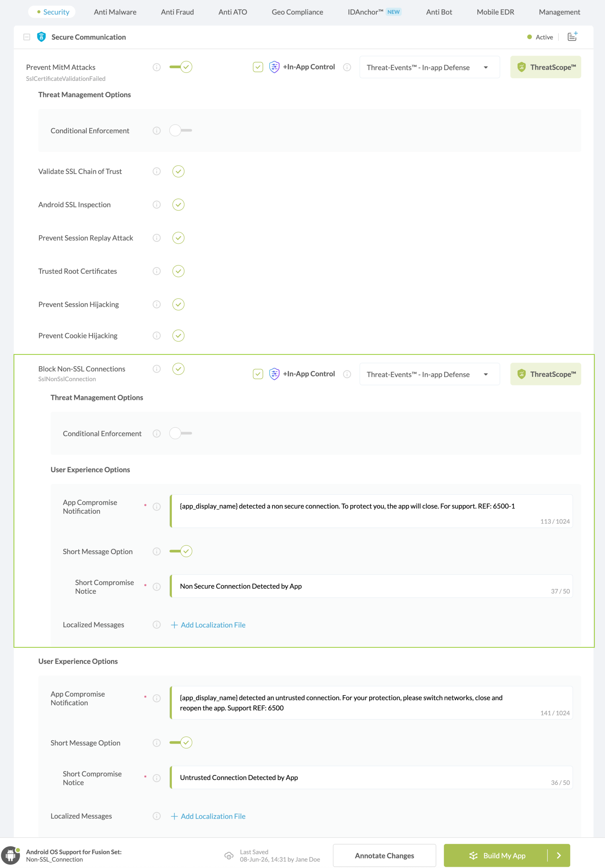Disable Short Message Option in Non-SSL section
605x868 pixels.
click(180, 551)
